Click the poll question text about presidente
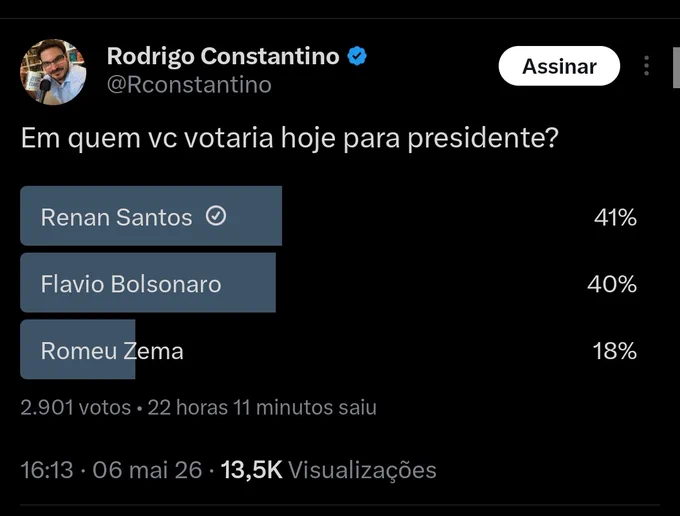The image size is (680, 516). coord(290,139)
